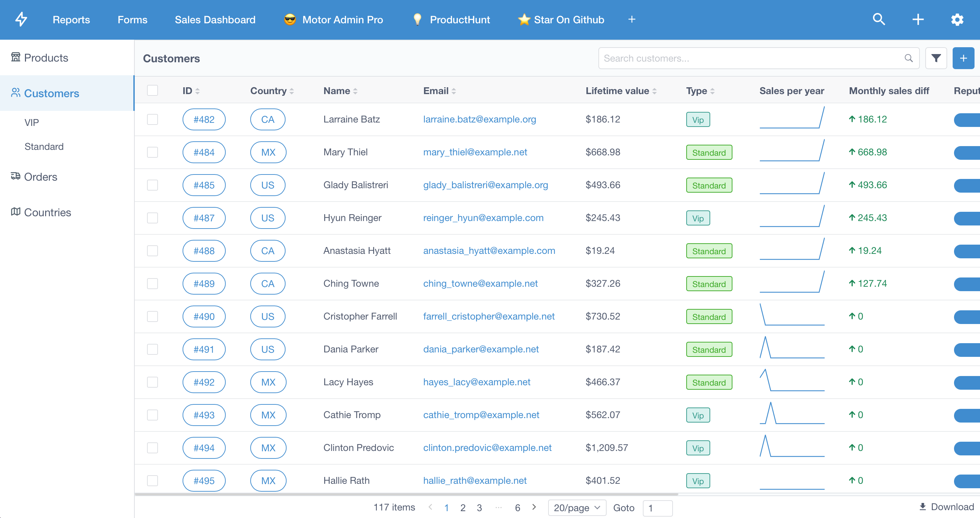
Task: Select the checkbox for Anastasia Hyatt
Action: 153,250
